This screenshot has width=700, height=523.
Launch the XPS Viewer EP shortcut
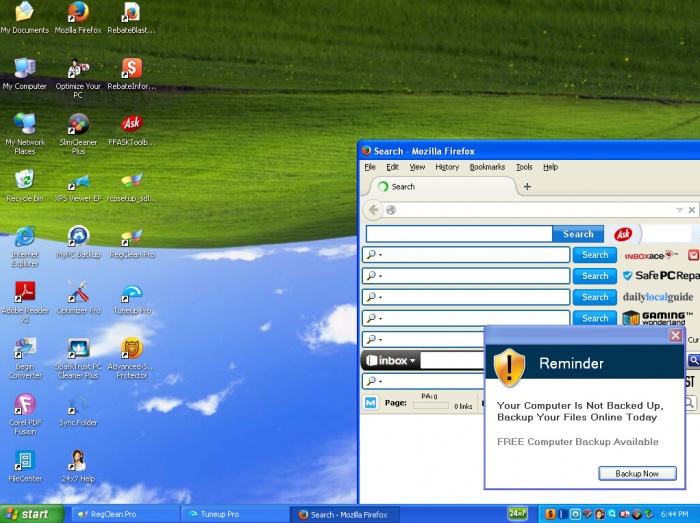tap(78, 187)
